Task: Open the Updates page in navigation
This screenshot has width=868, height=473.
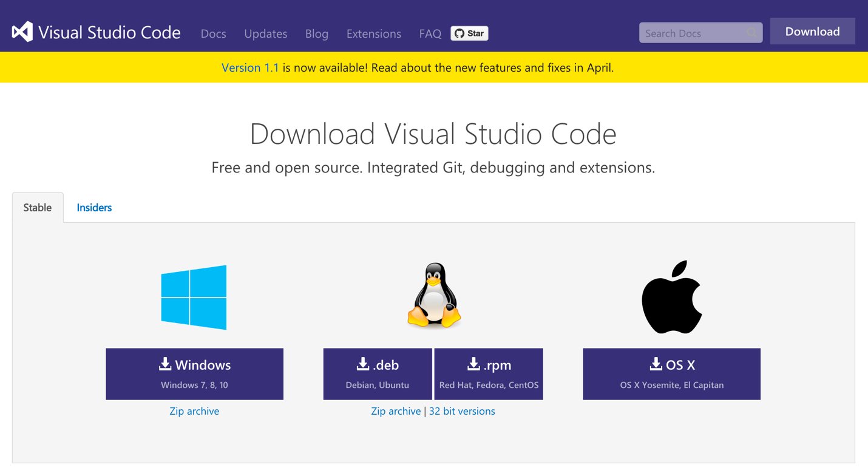Action: (265, 33)
